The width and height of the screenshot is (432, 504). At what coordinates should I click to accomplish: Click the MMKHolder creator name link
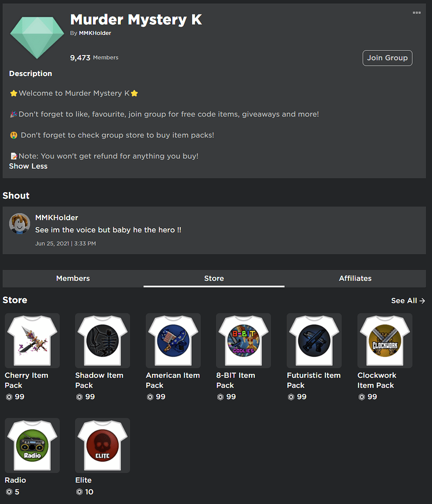95,33
